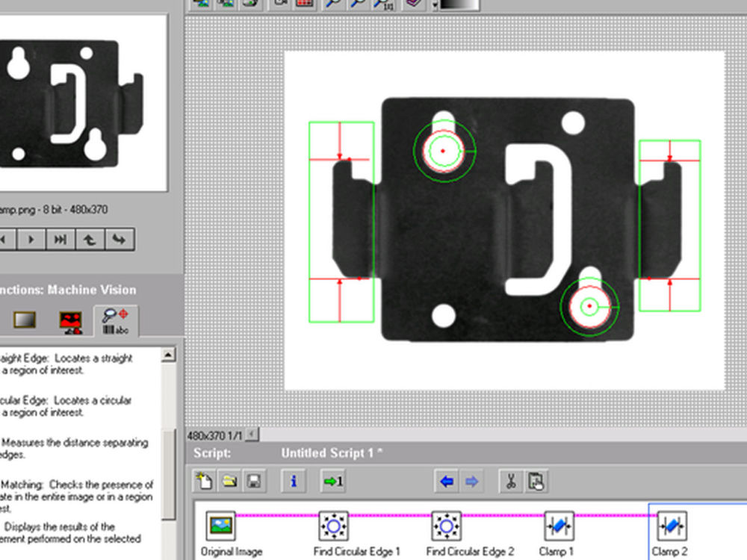The height and width of the screenshot is (560, 747).
Task: Select the Find Circular Edge 2 step
Action: click(447, 526)
